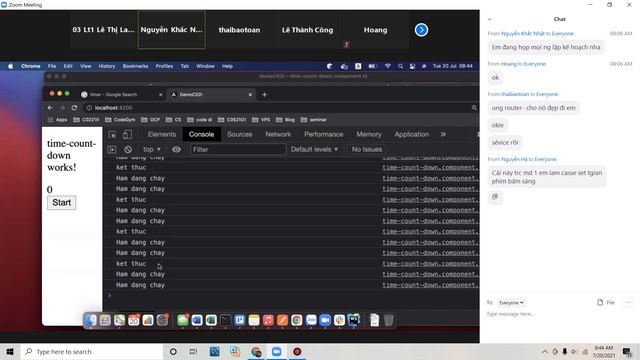This screenshot has height=360, width=640.
Task: Open the Blog bookmark folder
Action: click(286, 120)
